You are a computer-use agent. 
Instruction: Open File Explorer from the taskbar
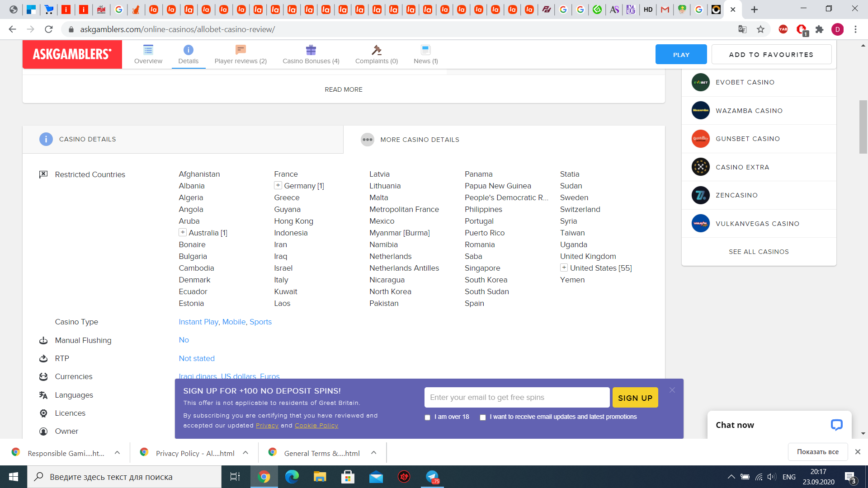pyautogui.click(x=320, y=477)
